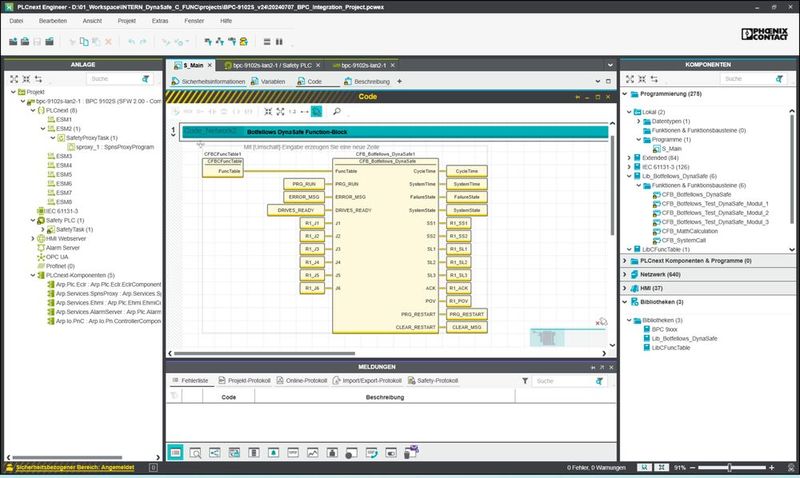
Task: Click the filter icon beside ANLAGE search field
Action: pos(147,78)
